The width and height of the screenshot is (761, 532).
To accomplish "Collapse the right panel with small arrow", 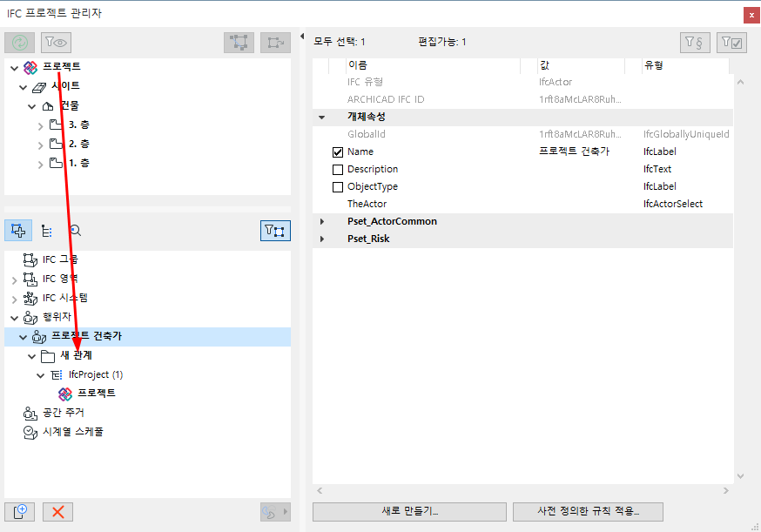I will point(302,36).
